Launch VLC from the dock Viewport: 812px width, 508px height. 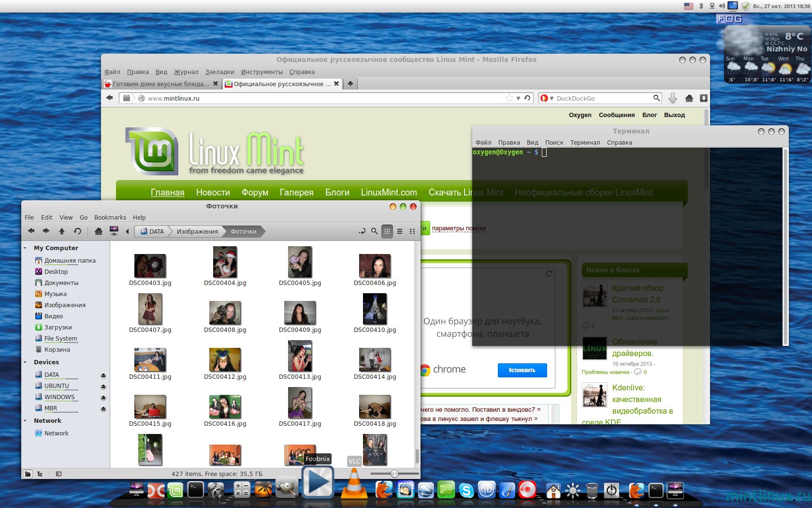tap(354, 483)
